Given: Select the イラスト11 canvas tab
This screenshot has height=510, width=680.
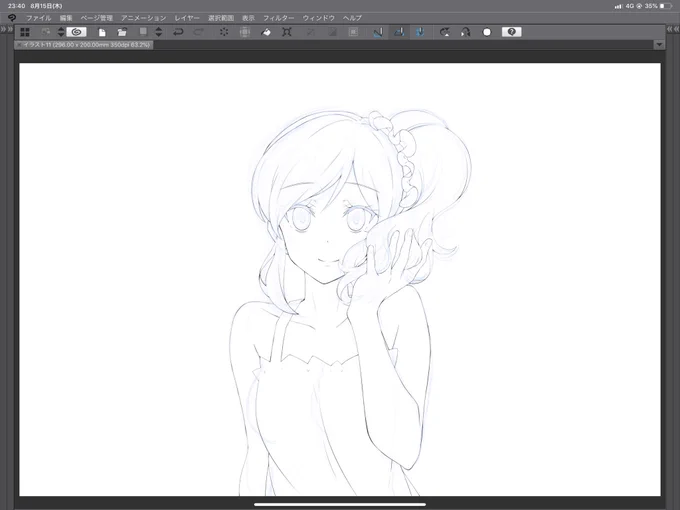Looking at the screenshot, I should click(x=87, y=45).
